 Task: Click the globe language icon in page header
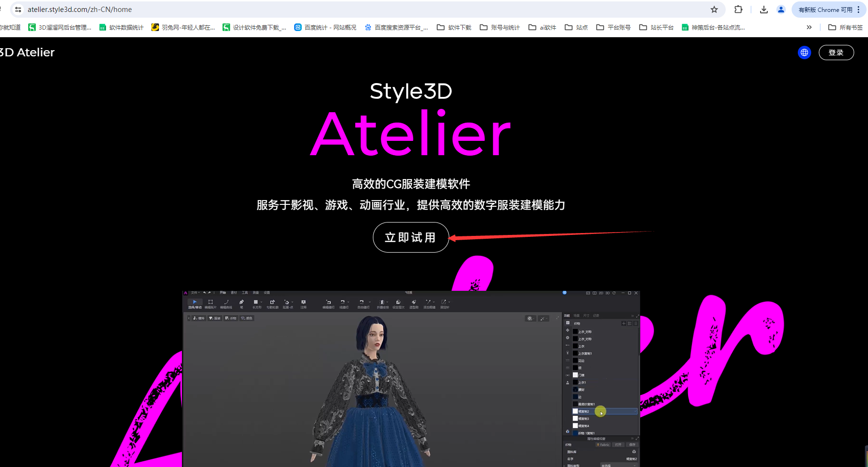click(x=804, y=52)
